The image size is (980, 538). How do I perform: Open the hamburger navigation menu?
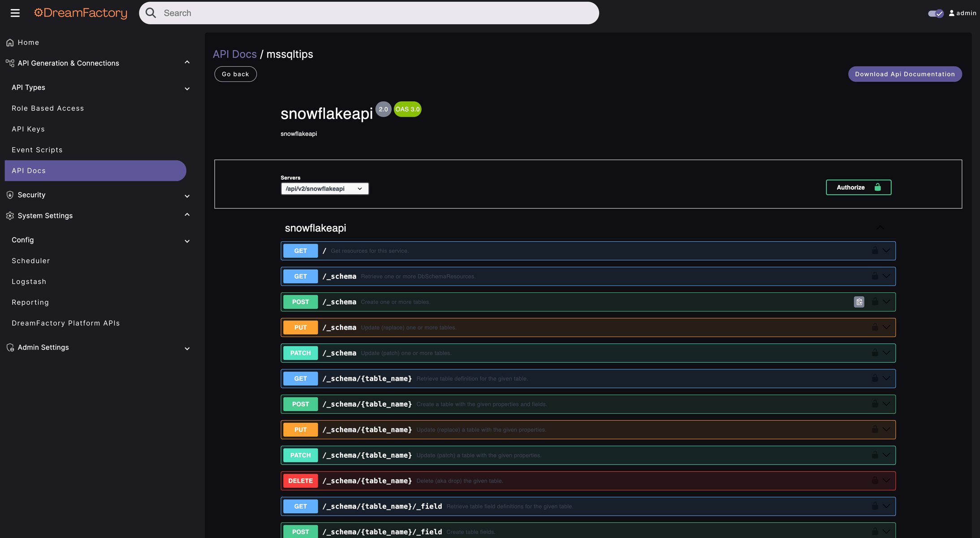point(15,13)
